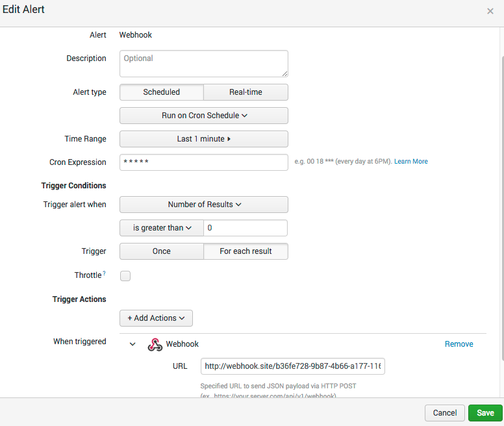Open the Add Actions menu

click(156, 318)
